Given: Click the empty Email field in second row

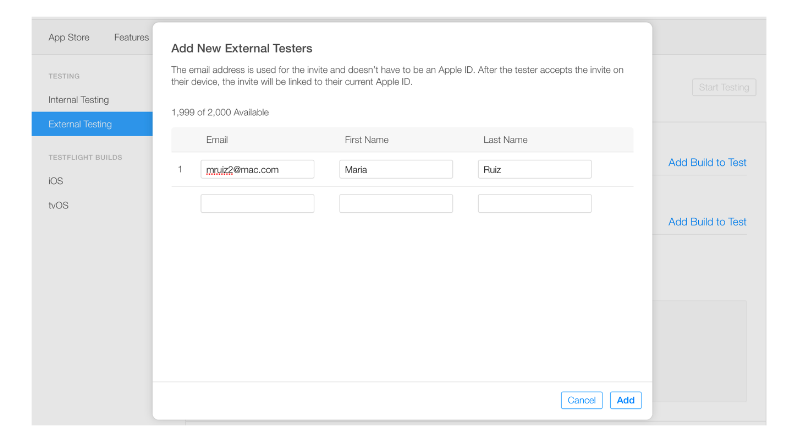Looking at the screenshot, I should 257,204.
